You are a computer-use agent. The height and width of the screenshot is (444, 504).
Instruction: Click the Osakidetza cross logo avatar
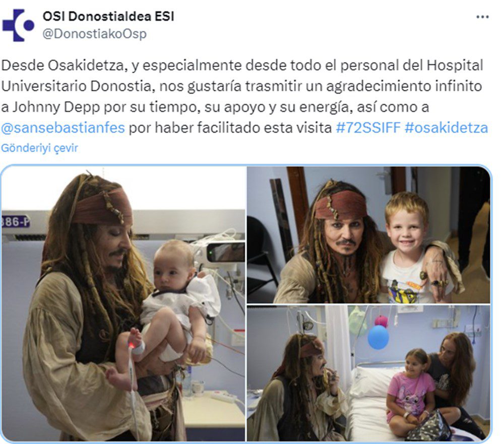pos(18,25)
